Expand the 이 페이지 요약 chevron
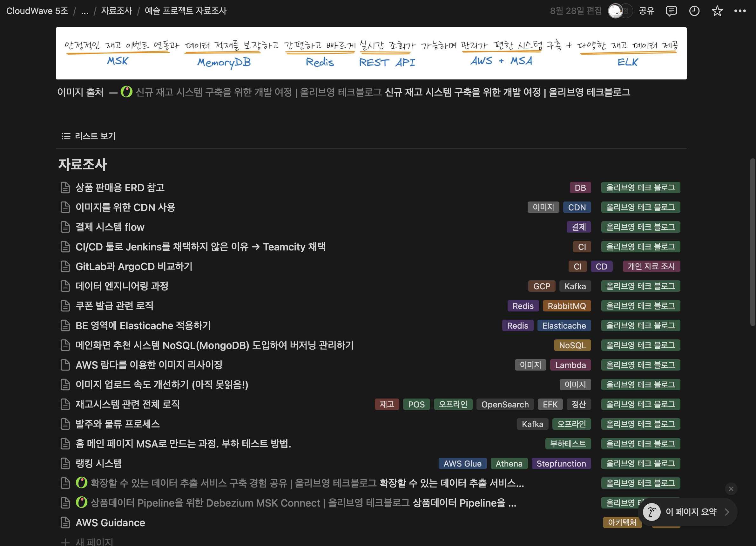 [x=727, y=512]
